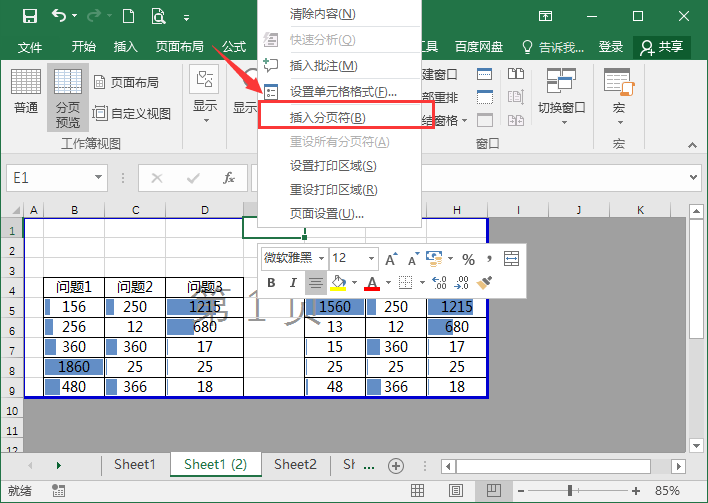Click Tell me (告诉我) search box
This screenshot has width=708, height=503.
pyautogui.click(x=553, y=47)
